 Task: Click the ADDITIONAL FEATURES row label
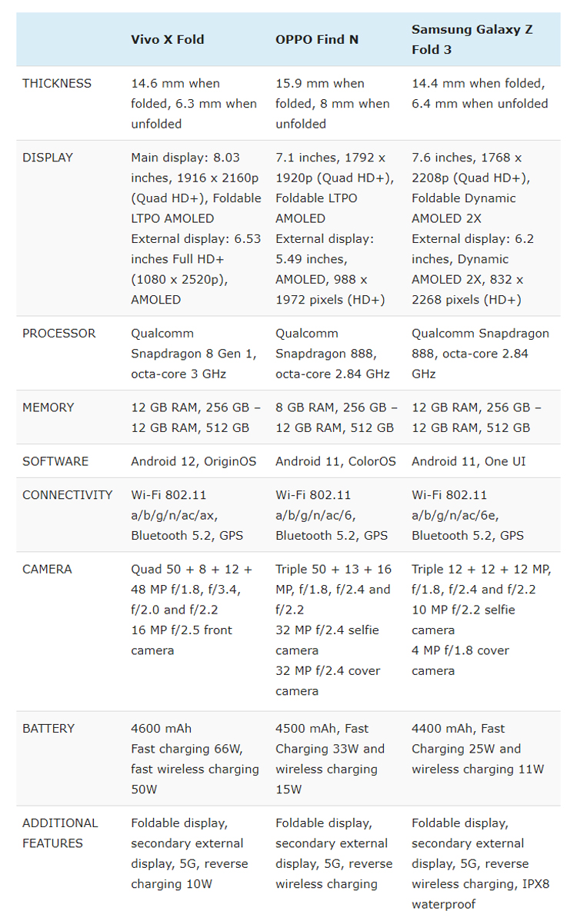point(60,833)
